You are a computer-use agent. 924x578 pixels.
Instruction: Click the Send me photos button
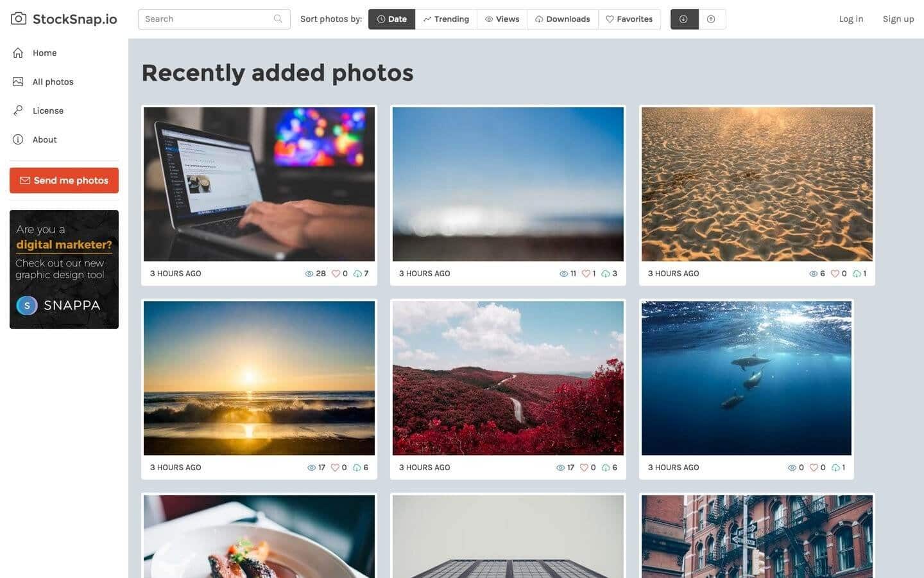tap(64, 180)
